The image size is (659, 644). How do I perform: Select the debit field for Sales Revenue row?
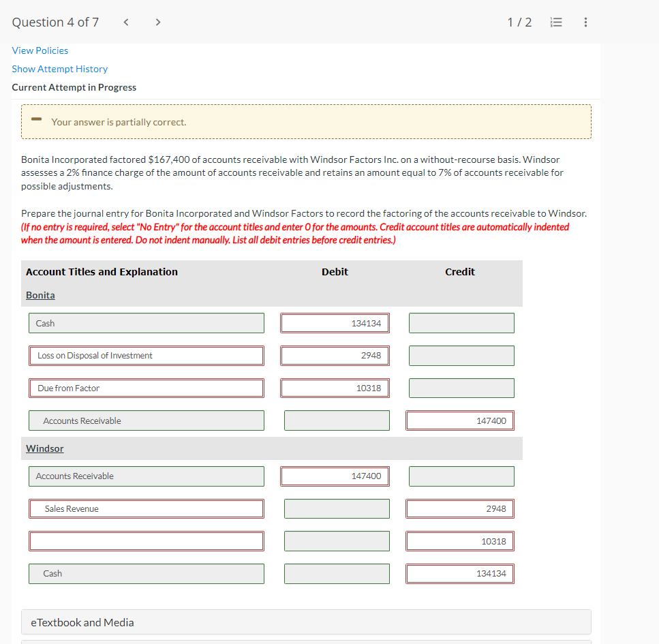click(337, 508)
